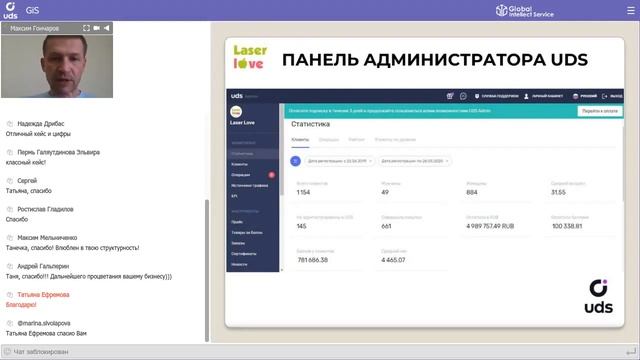Open Служба поддержки in UDS top bar

pyautogui.click(x=496, y=96)
